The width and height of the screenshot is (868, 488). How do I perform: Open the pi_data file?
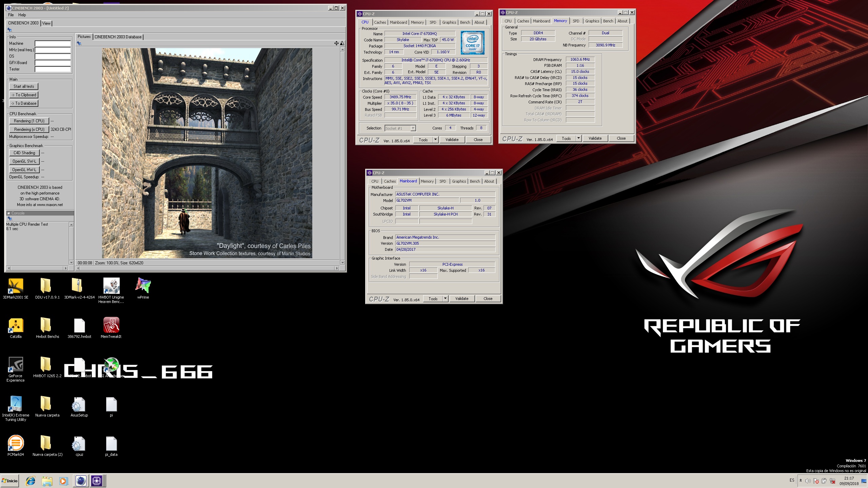coord(111,446)
